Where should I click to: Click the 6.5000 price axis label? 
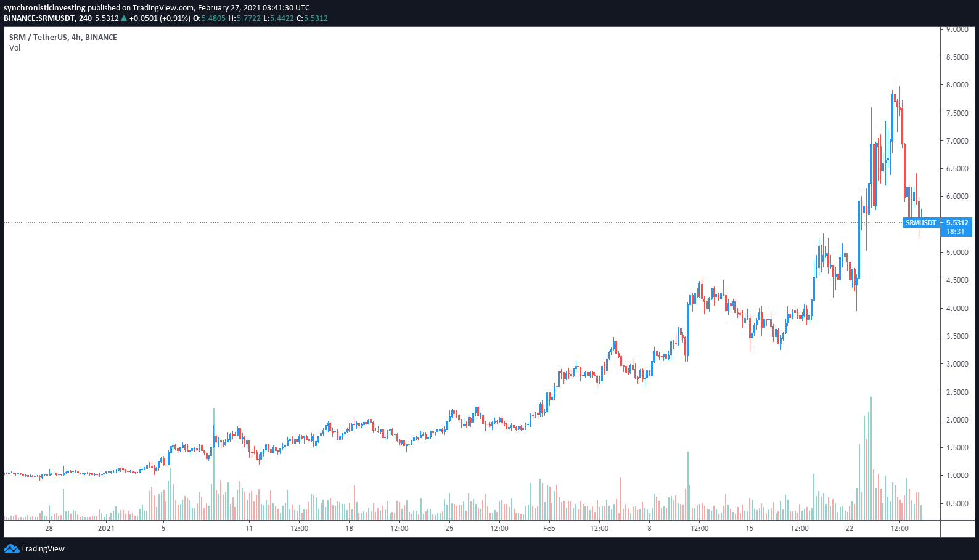click(x=957, y=169)
